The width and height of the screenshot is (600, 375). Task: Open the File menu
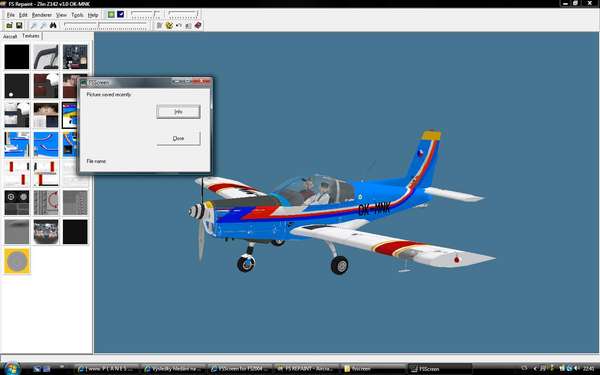(x=10, y=15)
